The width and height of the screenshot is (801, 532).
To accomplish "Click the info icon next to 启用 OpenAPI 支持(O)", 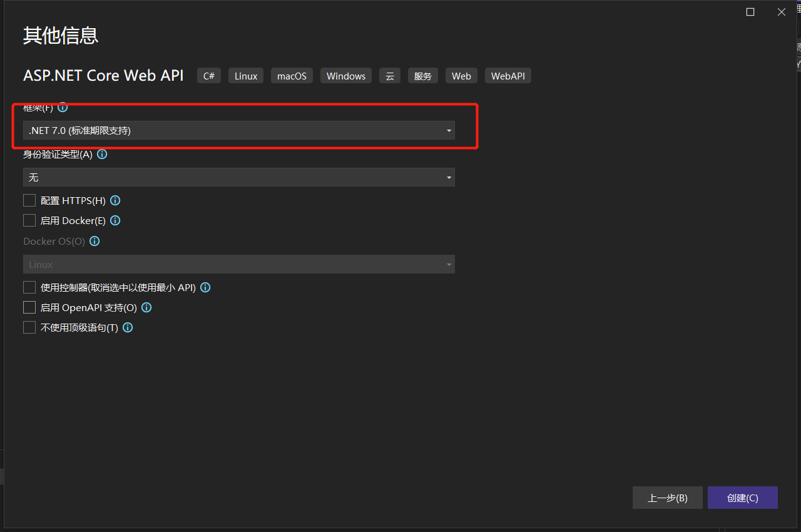I will (146, 307).
